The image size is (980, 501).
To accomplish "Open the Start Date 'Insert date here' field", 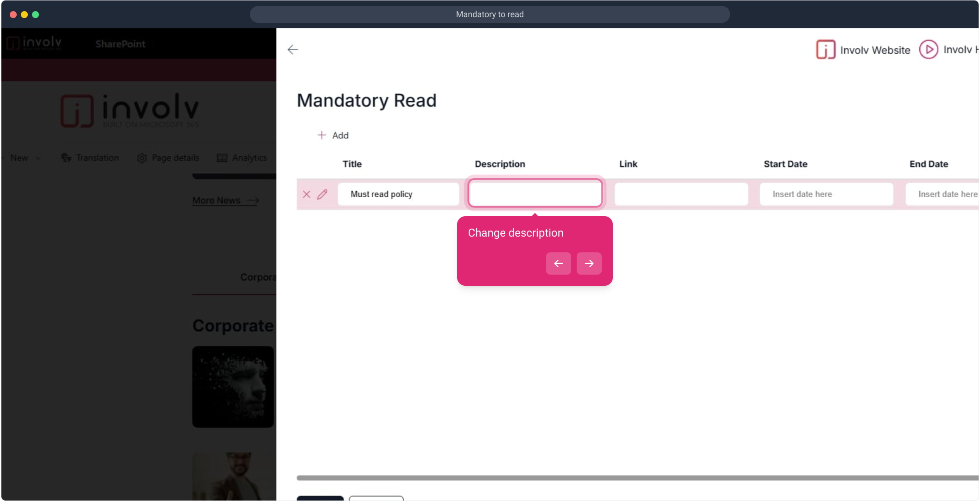I will click(x=827, y=194).
